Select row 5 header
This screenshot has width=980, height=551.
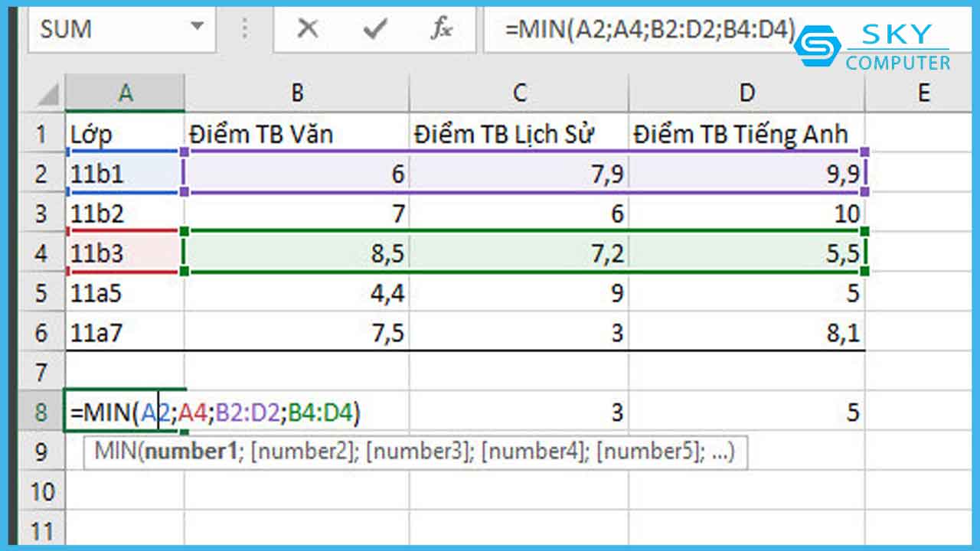[x=41, y=293]
